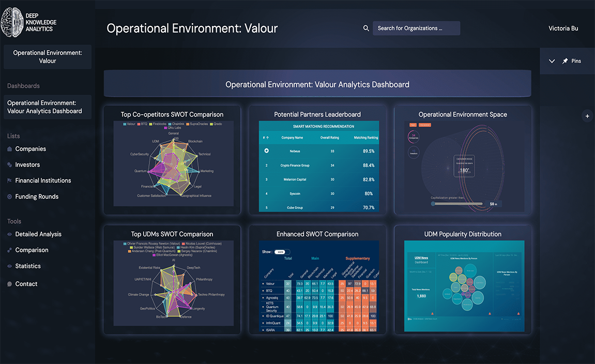Screen dimensions: 595x364
Task: Click the Capitalization slider handle
Action: coord(433,204)
